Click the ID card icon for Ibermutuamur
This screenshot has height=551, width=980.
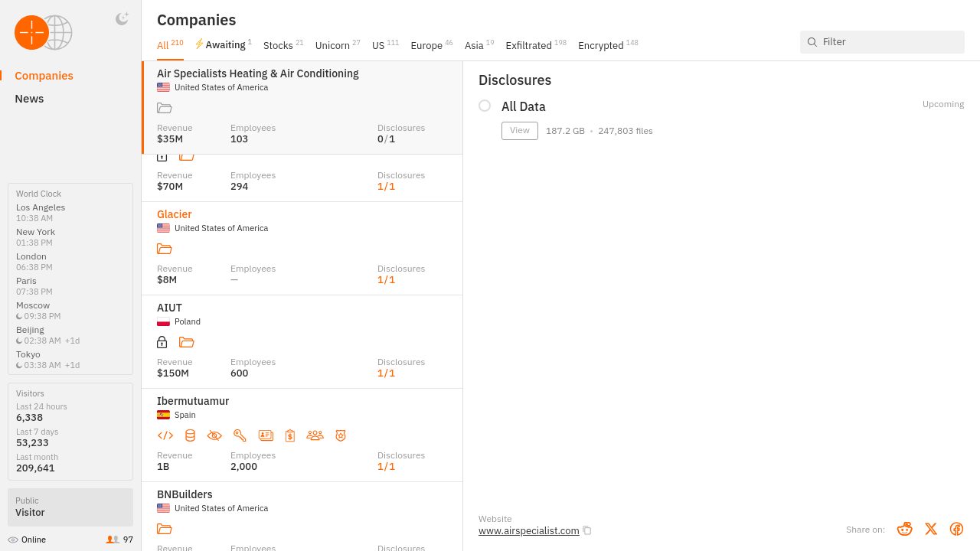tap(266, 435)
